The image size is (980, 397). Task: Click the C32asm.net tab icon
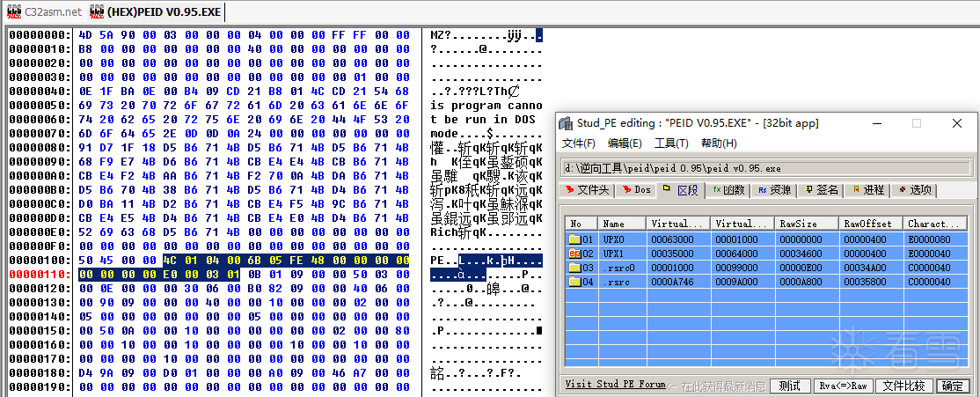(14, 11)
